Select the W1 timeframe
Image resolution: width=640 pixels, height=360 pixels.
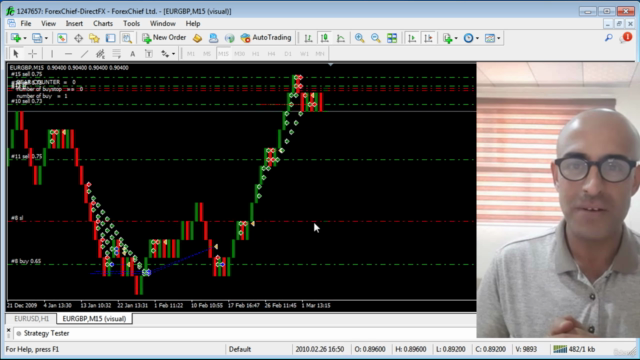(x=304, y=53)
